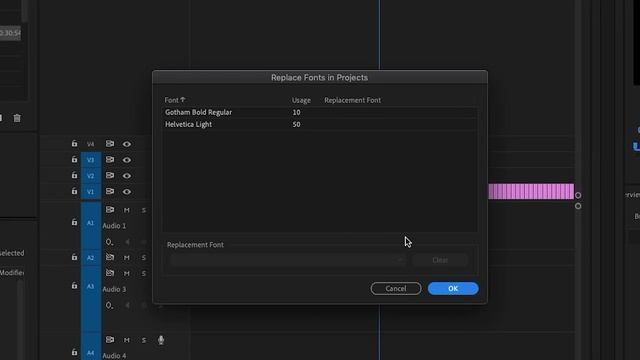Toggle sync lock on track V1
Viewport: 640px width, 360px height.
point(110,191)
